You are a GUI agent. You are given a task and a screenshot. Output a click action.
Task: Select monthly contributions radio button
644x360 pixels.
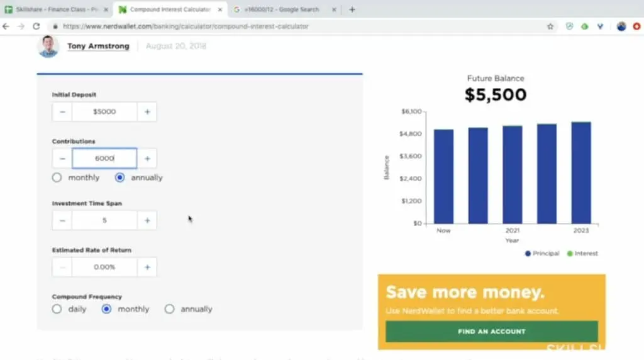tap(57, 177)
